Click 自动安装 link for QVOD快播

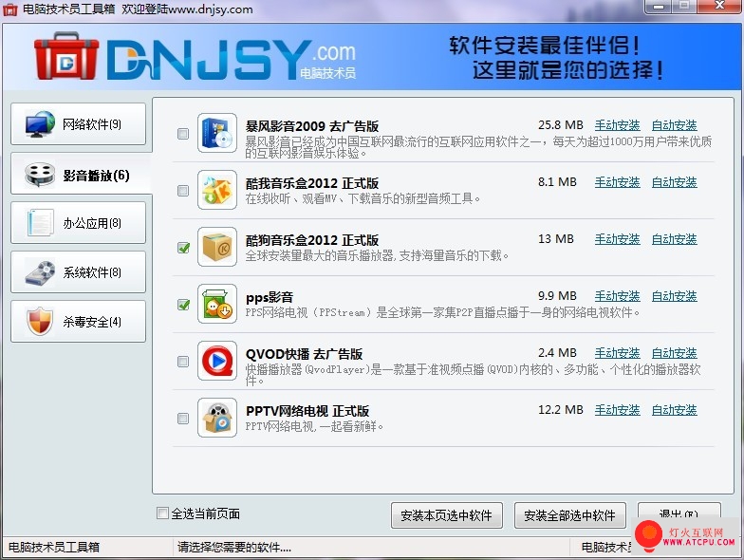click(x=674, y=353)
